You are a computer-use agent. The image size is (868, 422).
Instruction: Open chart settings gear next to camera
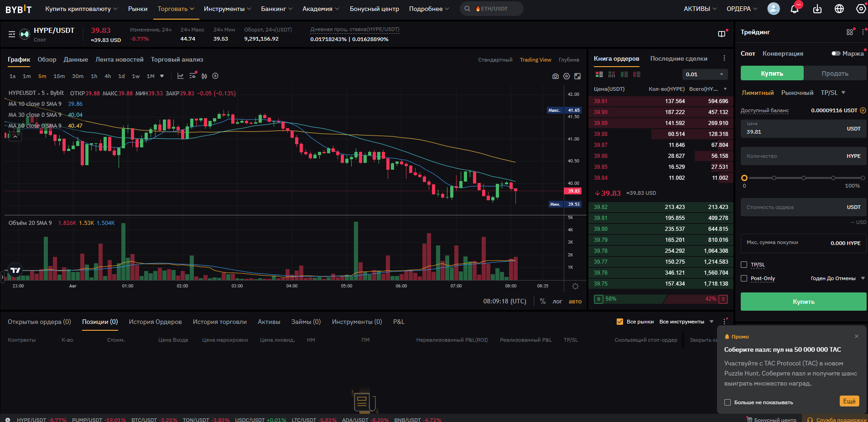(567, 76)
